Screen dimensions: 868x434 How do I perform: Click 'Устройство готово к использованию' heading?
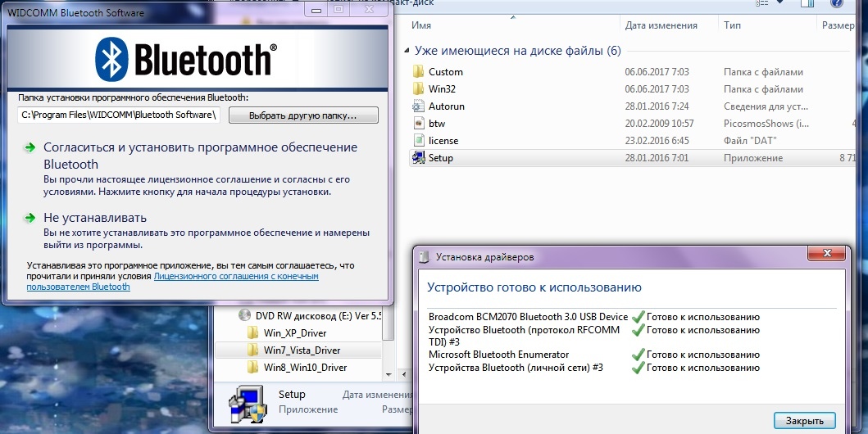[x=534, y=287]
